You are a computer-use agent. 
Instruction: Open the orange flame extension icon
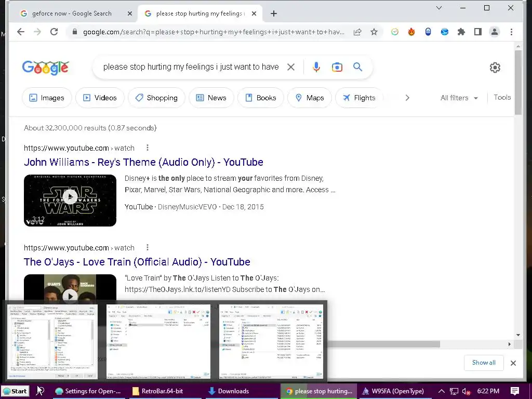point(411,32)
